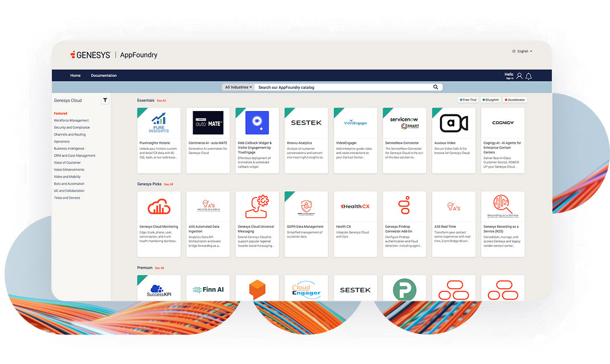This screenshot has height=364, width=610.
Task: Select CRM and Case Management category
Action: click(74, 156)
